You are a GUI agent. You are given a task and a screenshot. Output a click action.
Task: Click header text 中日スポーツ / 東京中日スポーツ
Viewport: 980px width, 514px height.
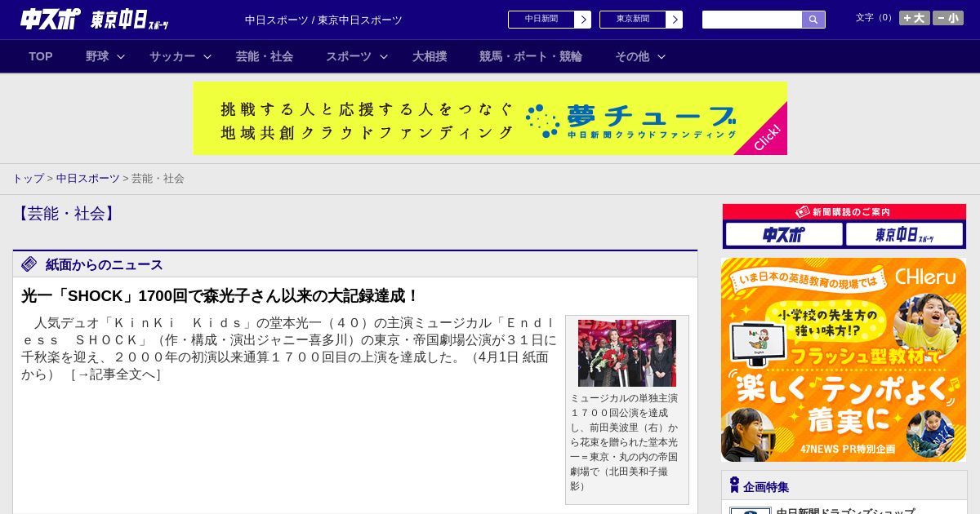[323, 20]
